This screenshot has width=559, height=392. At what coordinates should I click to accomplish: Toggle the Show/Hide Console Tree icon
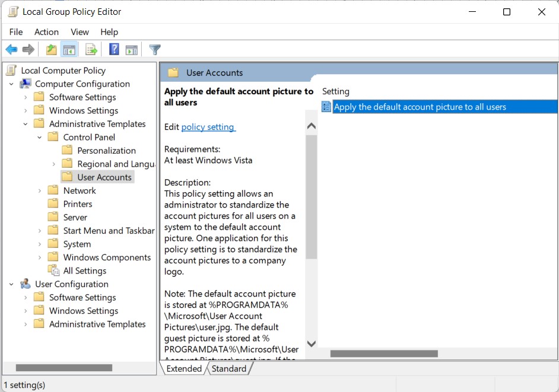click(69, 50)
